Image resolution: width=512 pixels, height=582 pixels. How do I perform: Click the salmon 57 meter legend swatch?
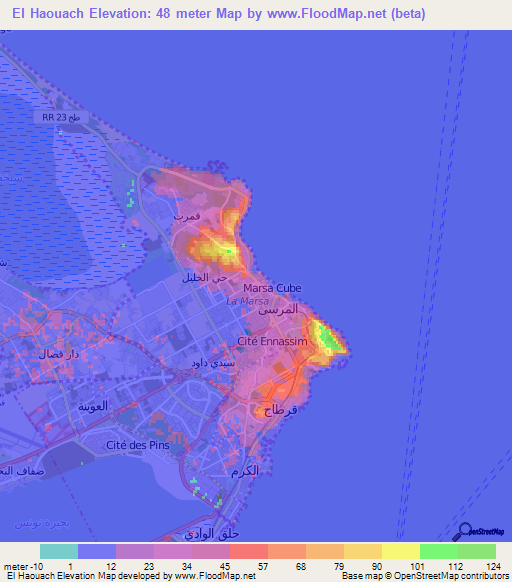point(287,551)
